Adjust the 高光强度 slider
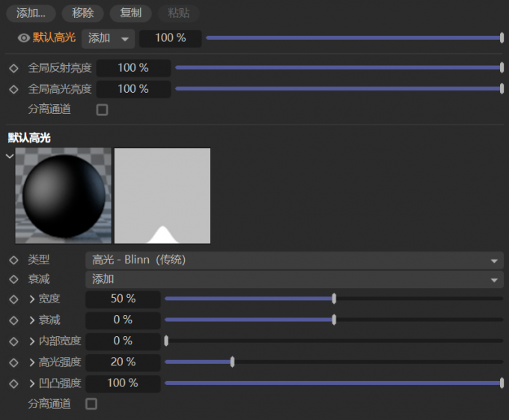The image size is (509, 420). pyautogui.click(x=334, y=362)
